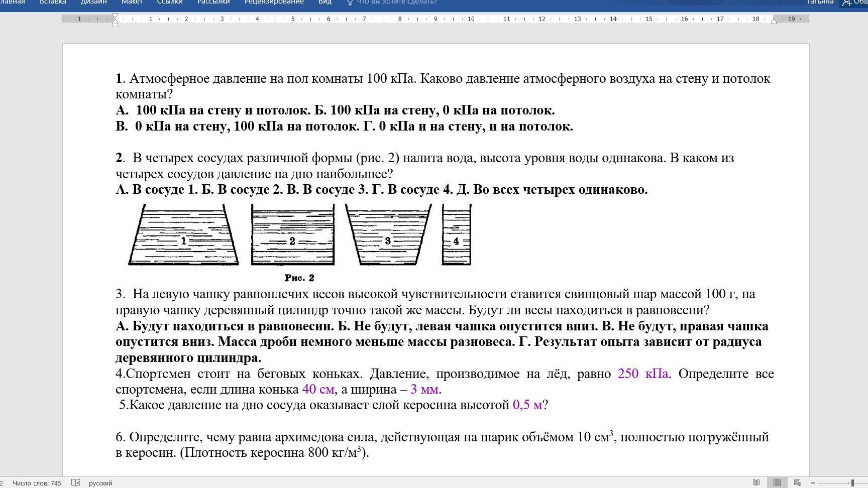
Task: Click question 6 text 'Определите, чему равна архимедова сила'
Action: pyautogui.click(x=253, y=437)
